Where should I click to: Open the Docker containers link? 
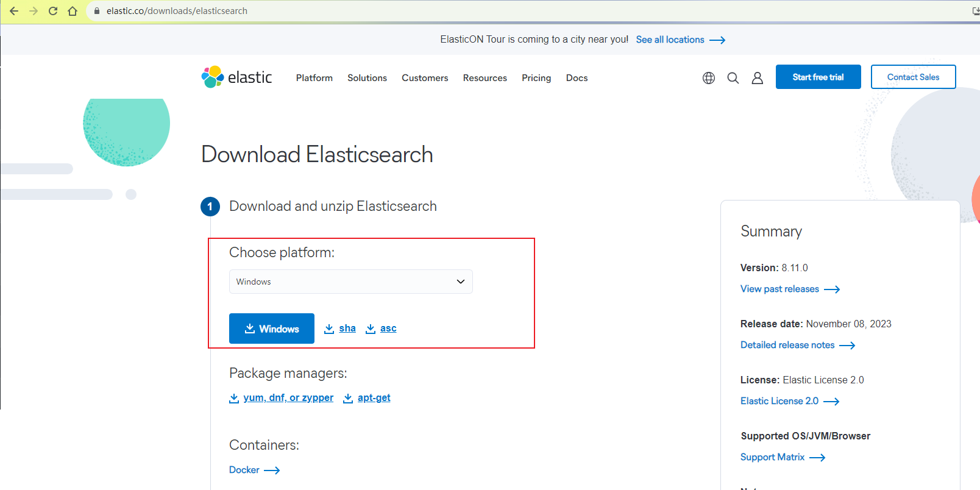pyautogui.click(x=254, y=470)
